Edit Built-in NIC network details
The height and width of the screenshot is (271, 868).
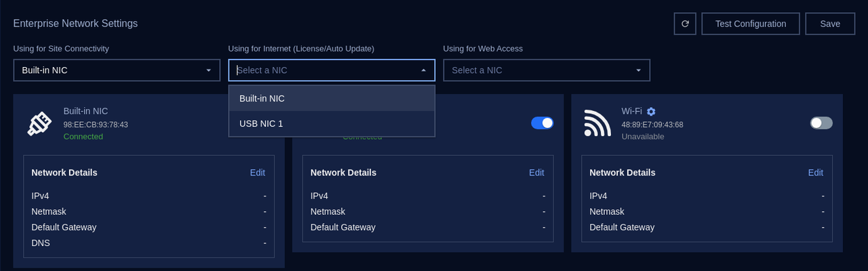tap(258, 173)
